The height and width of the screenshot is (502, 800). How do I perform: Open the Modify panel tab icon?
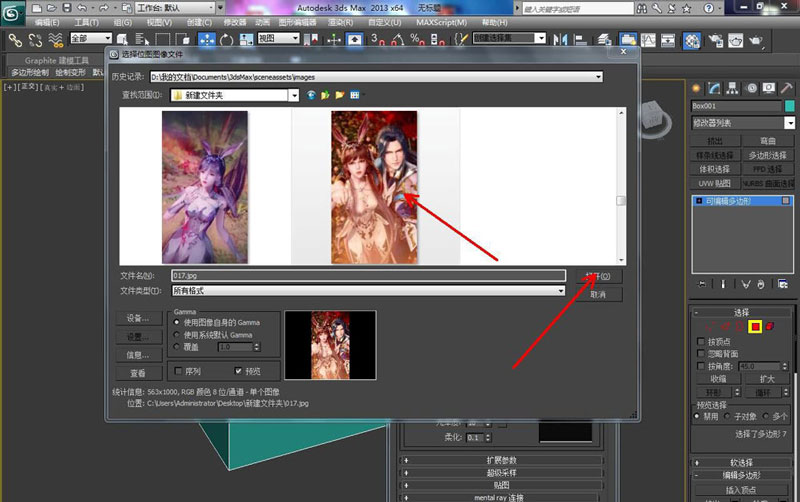click(712, 87)
